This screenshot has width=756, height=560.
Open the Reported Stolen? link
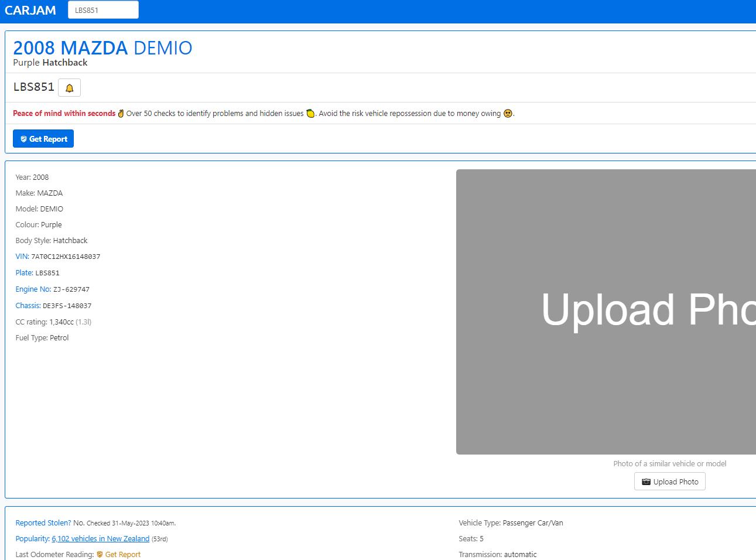pos(43,523)
